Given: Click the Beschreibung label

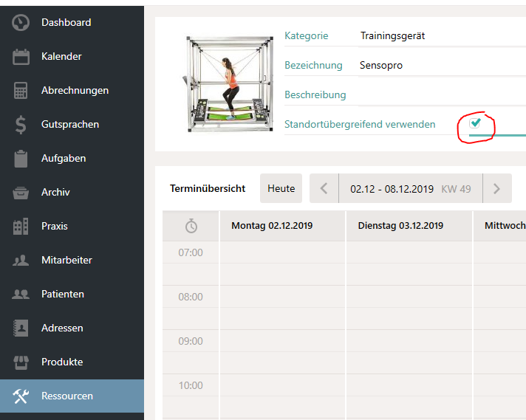Looking at the screenshot, I should [315, 95].
